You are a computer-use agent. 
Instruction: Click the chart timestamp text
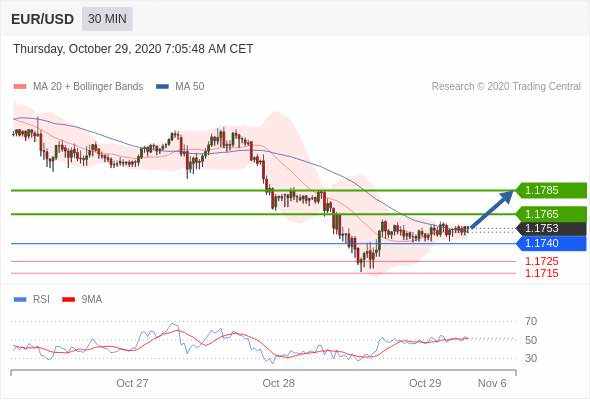coord(133,49)
